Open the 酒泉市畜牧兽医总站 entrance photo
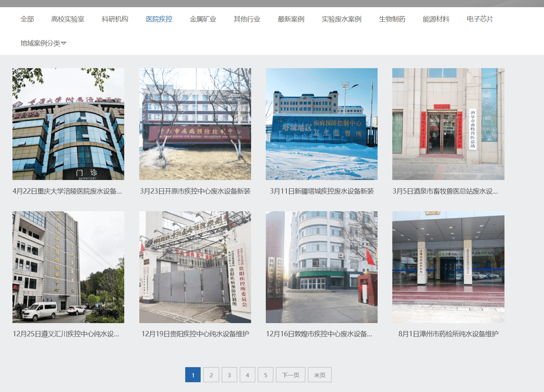The width and height of the screenshot is (544, 392). coord(448,124)
